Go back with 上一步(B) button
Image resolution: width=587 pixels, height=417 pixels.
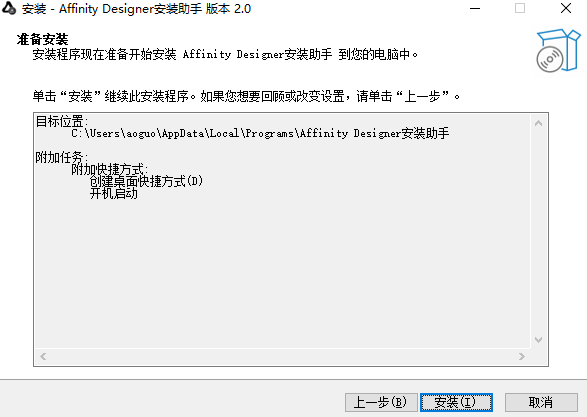click(381, 402)
